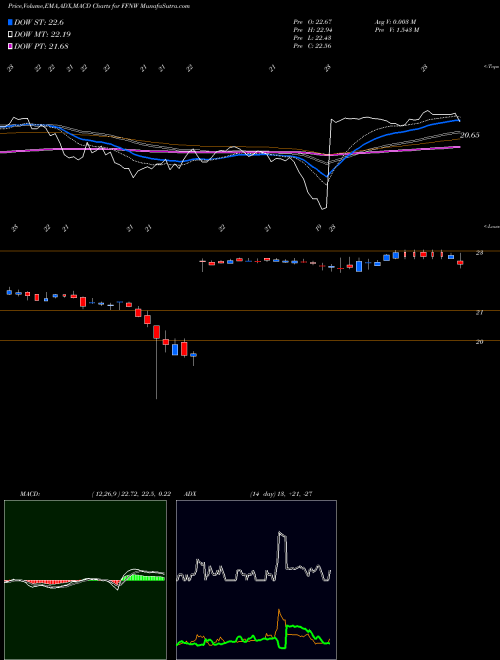Click the 21 price axis label
The width and height of the screenshot is (500, 660).
[x=479, y=312]
